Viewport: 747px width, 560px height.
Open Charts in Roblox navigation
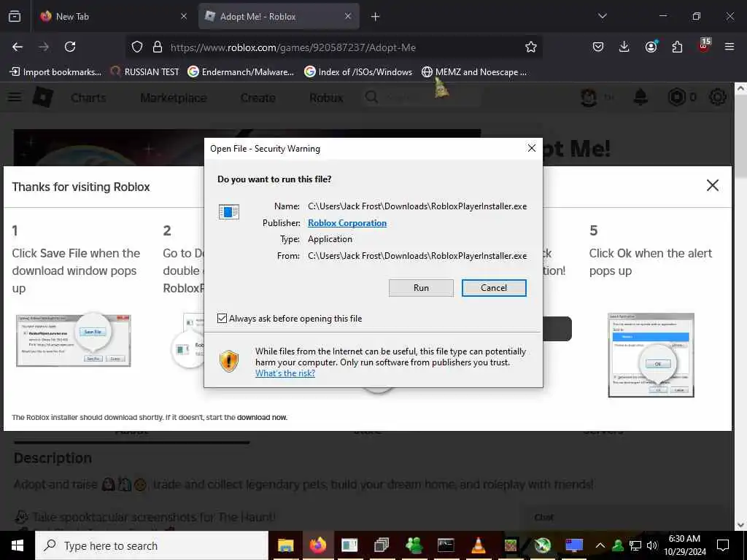tap(88, 98)
